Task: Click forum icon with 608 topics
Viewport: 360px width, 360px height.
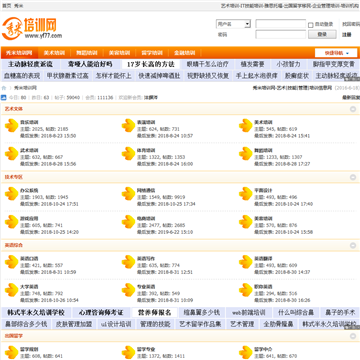Action: tap(11, 352)
